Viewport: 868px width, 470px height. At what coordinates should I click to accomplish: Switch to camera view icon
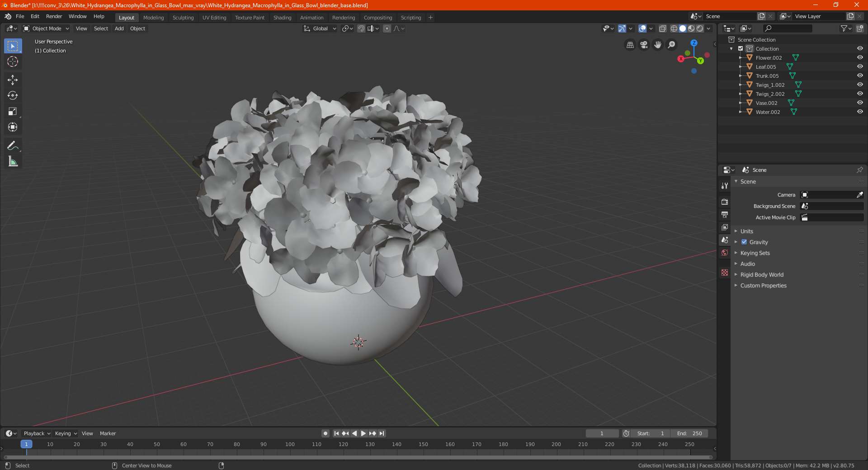pos(644,45)
